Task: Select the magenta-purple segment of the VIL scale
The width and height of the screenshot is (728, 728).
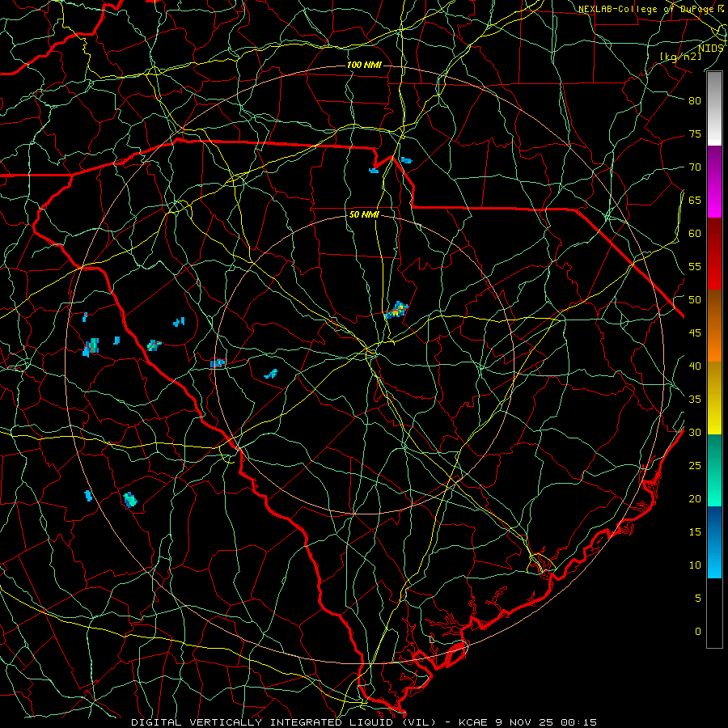Action: 714,181
